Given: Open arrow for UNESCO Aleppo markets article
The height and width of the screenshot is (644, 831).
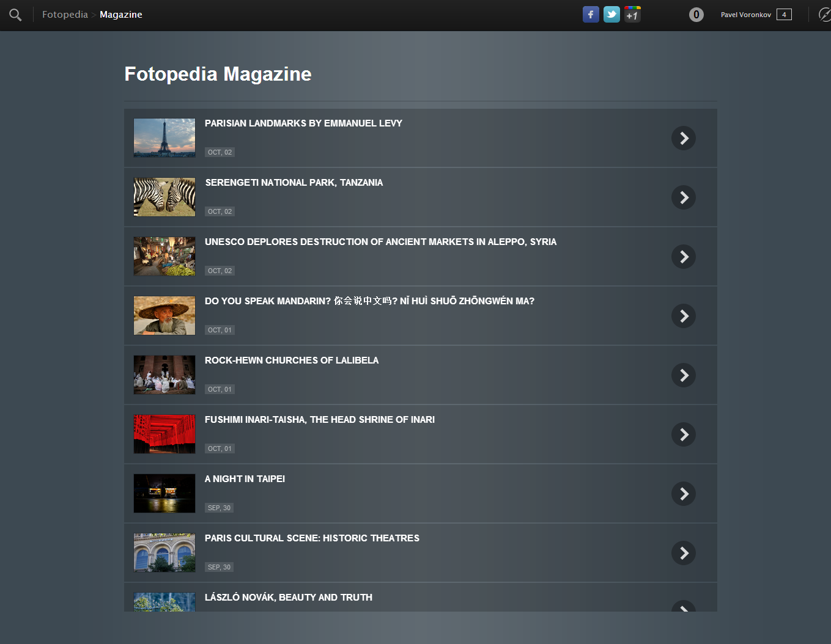Looking at the screenshot, I should click(684, 257).
